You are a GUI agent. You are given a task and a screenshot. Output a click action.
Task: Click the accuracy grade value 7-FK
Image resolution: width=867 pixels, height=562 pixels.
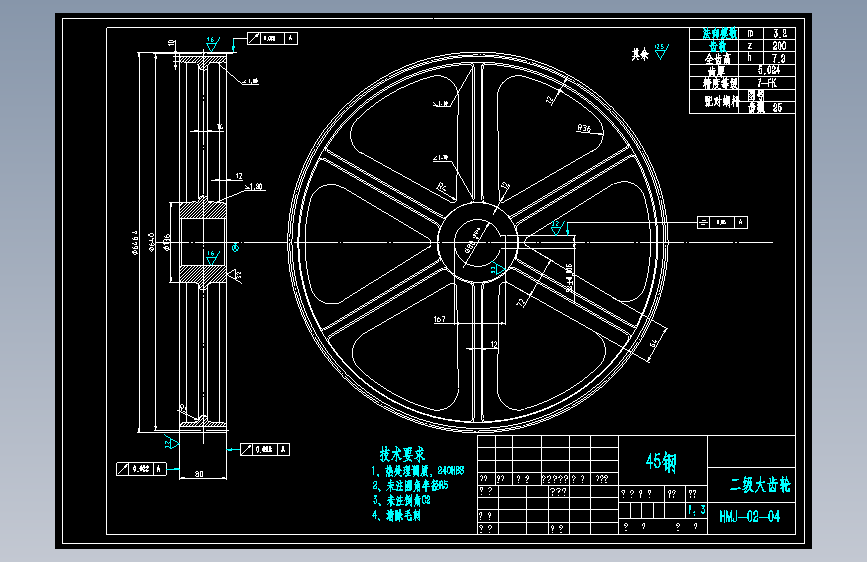coord(767,83)
